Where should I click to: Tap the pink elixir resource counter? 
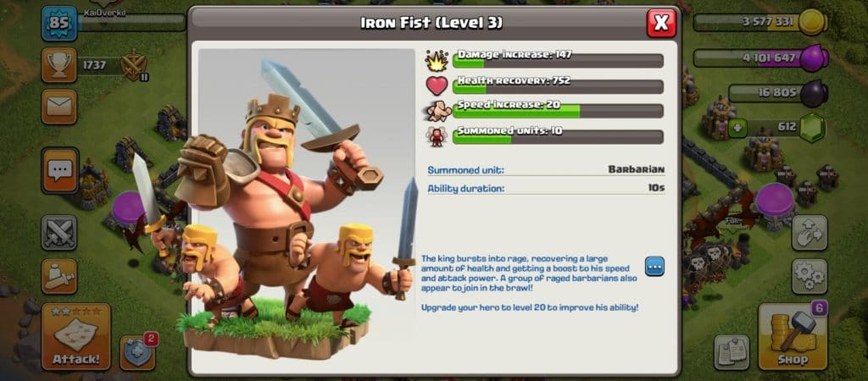coord(760,58)
